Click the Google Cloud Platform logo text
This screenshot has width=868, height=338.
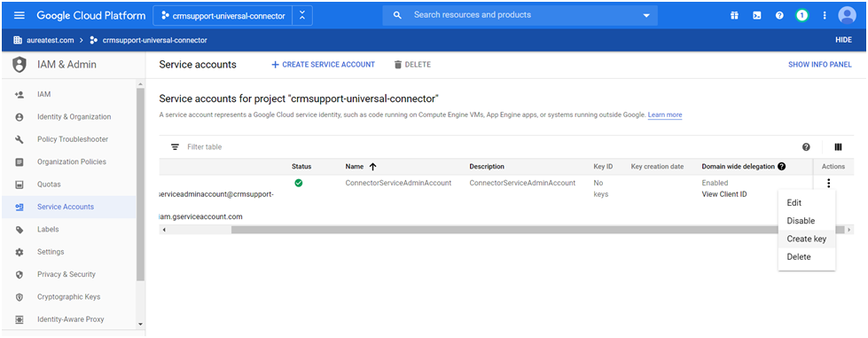click(91, 15)
